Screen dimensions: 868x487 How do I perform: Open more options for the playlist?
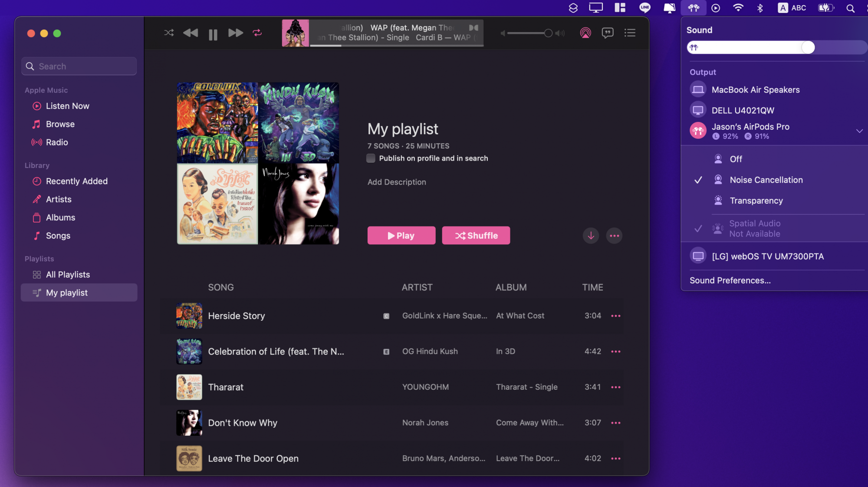614,236
